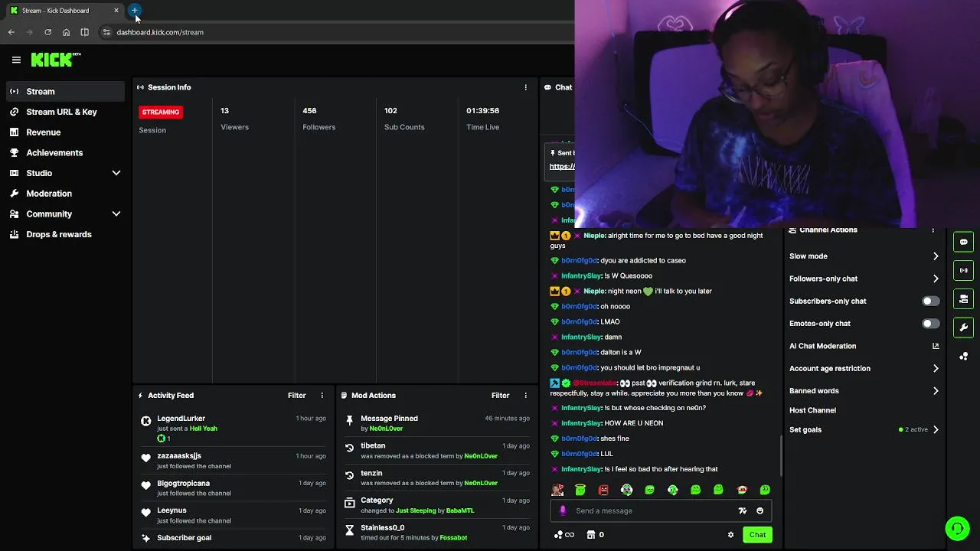Open Stream URL & Key page

65,112
